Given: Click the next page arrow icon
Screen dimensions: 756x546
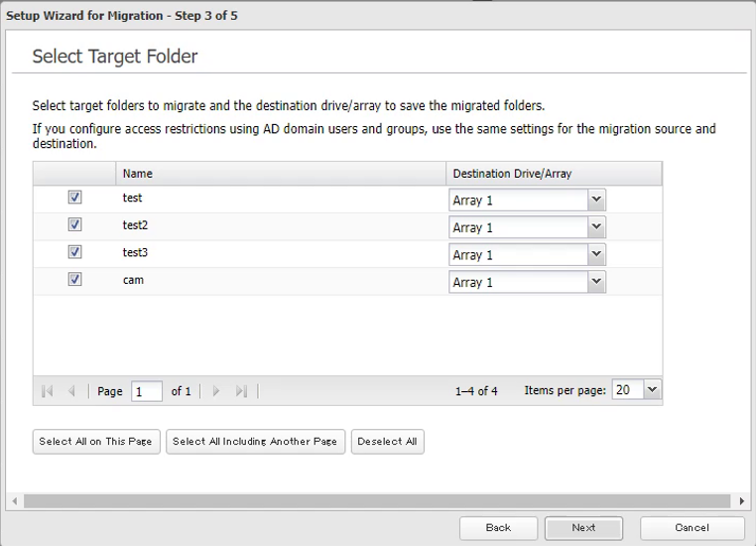Looking at the screenshot, I should 217,391.
